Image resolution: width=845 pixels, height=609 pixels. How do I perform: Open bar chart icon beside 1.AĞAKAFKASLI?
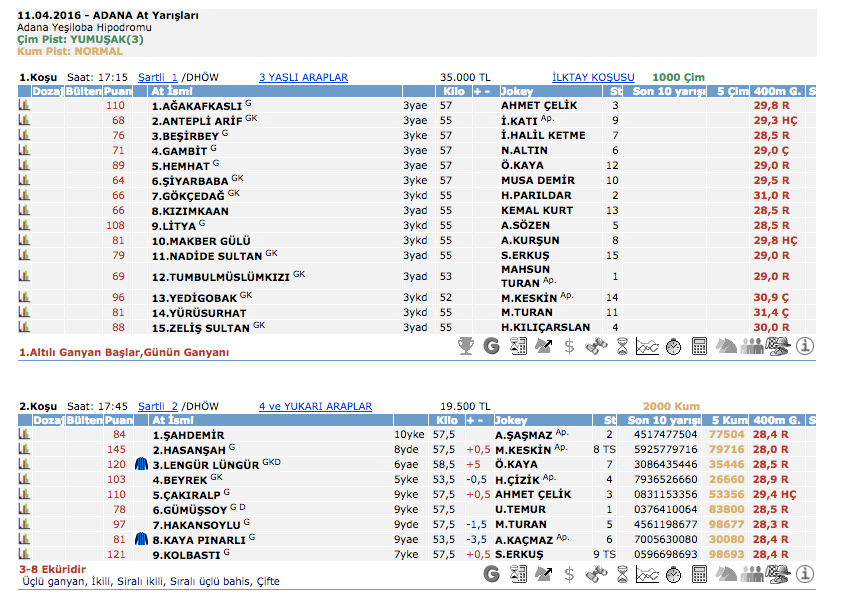tap(25, 105)
